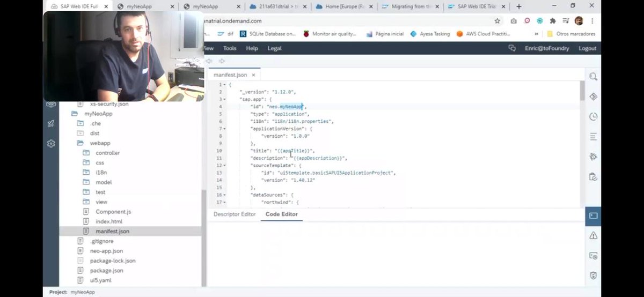Fold dataSources block at line 16
644x297 pixels.
pyautogui.click(x=225, y=195)
